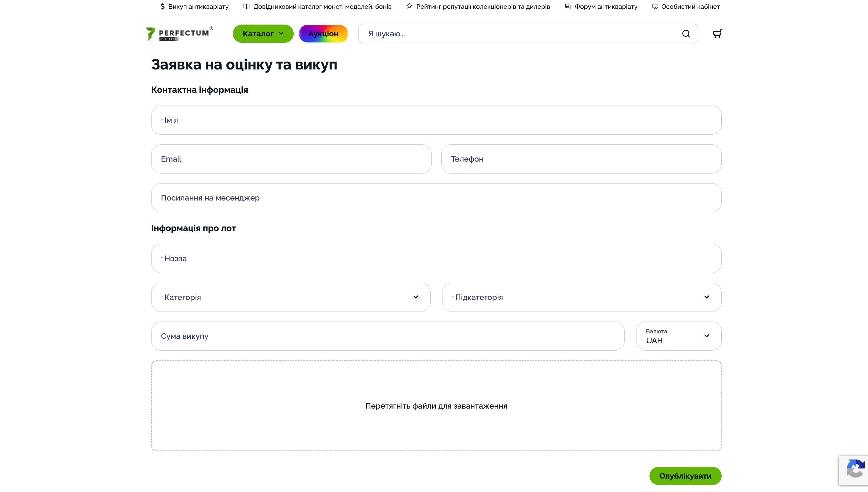Open Форум антикваріату top menu link
The width and height of the screenshot is (868, 492).
[x=606, y=6]
